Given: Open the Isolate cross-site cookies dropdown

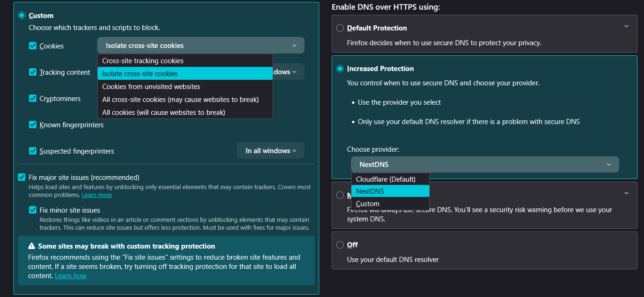Looking at the screenshot, I should pos(200,46).
